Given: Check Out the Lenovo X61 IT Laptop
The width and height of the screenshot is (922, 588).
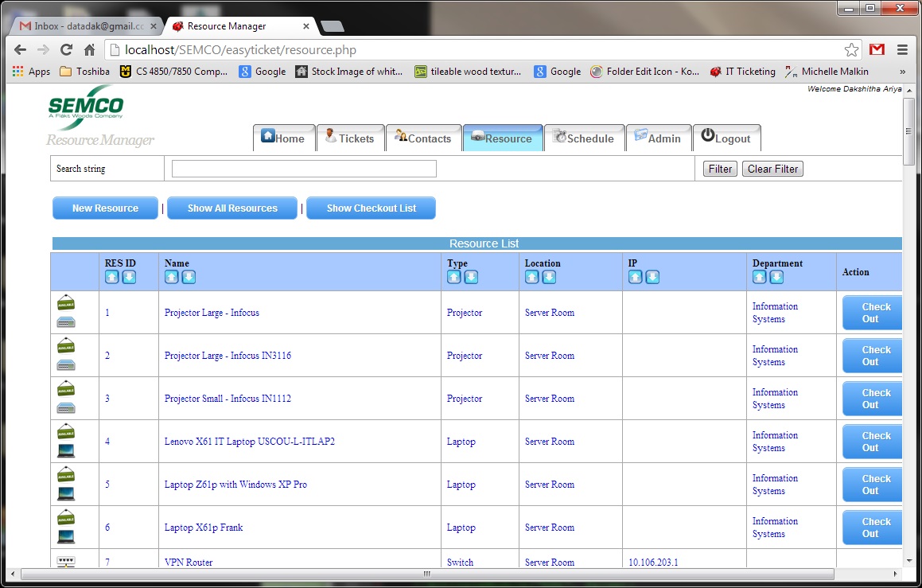Looking at the screenshot, I should click(872, 442).
